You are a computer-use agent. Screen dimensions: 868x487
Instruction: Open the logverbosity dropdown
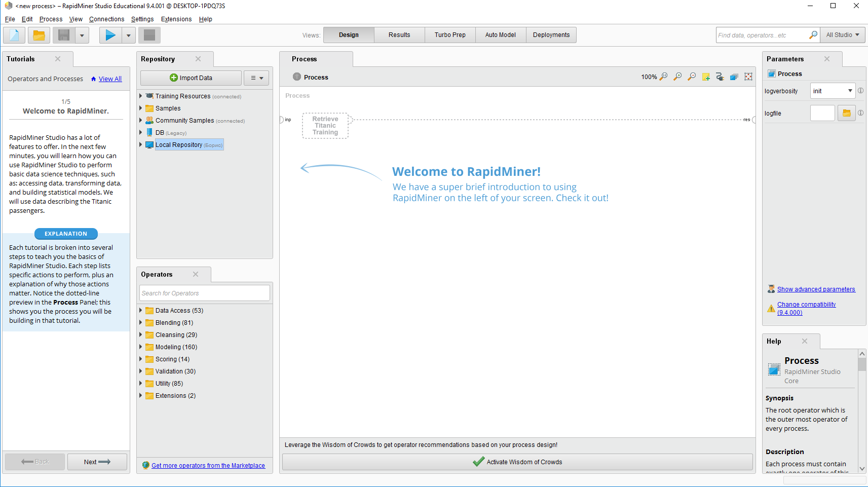tap(850, 91)
